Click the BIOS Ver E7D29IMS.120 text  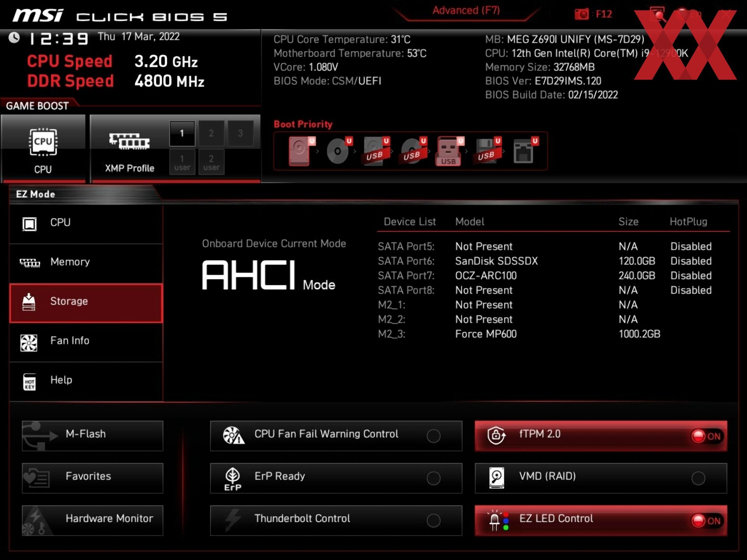(x=543, y=81)
